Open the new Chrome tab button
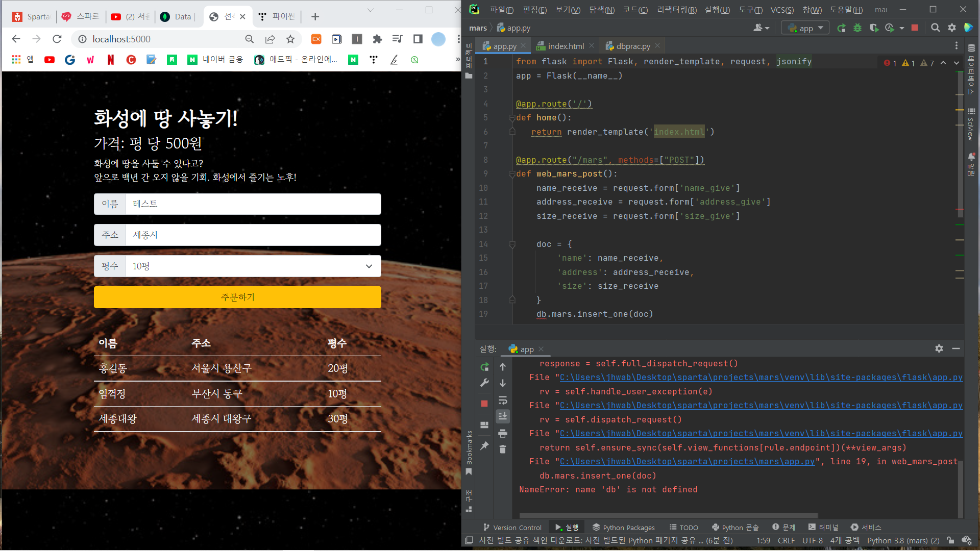 (315, 16)
